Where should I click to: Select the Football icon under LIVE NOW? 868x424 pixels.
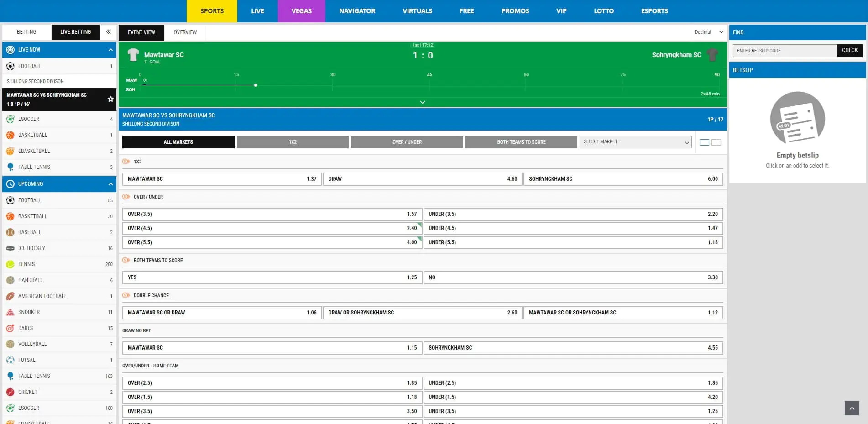pyautogui.click(x=10, y=66)
